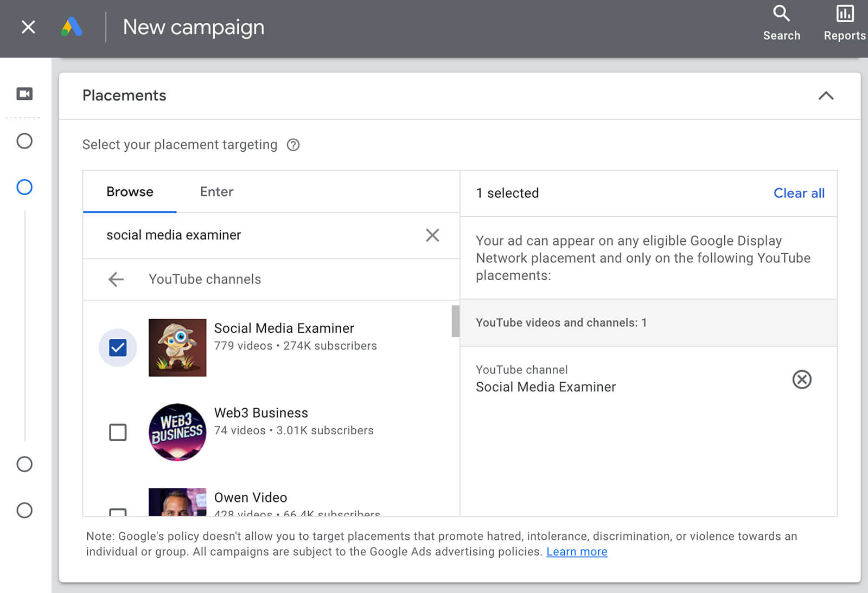Open the Learn more policy link

(x=577, y=552)
